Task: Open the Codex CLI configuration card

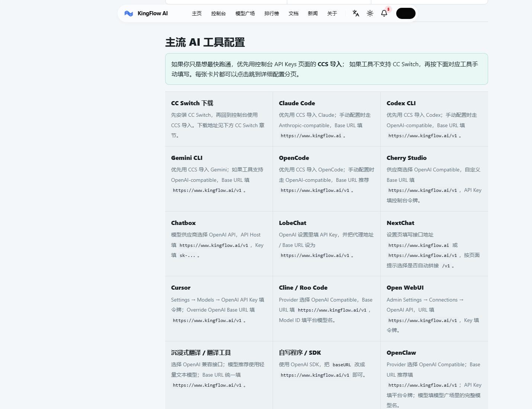Action: 434,119
